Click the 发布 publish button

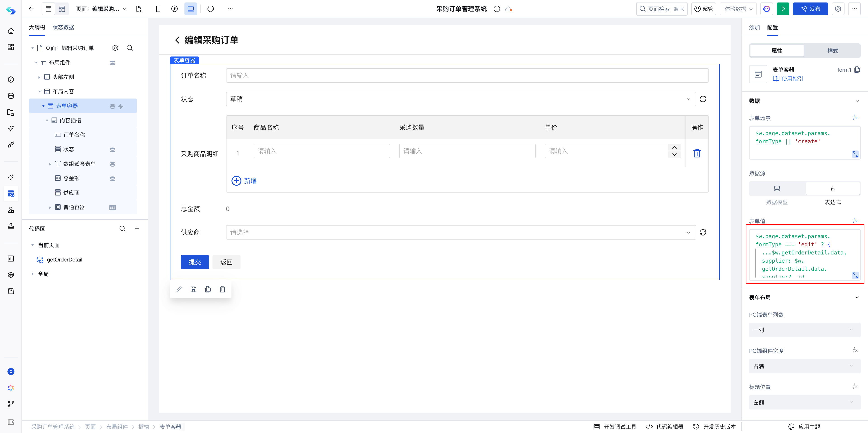(x=810, y=9)
